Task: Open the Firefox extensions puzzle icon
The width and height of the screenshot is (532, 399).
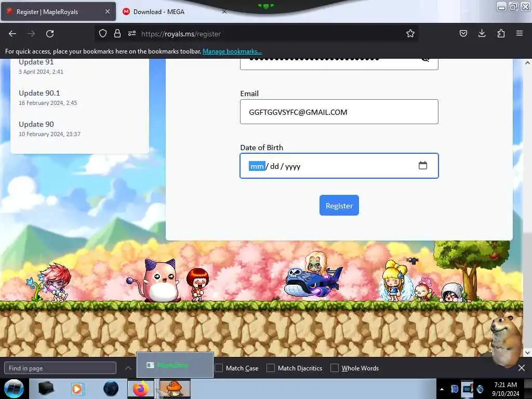Action: (x=501, y=33)
